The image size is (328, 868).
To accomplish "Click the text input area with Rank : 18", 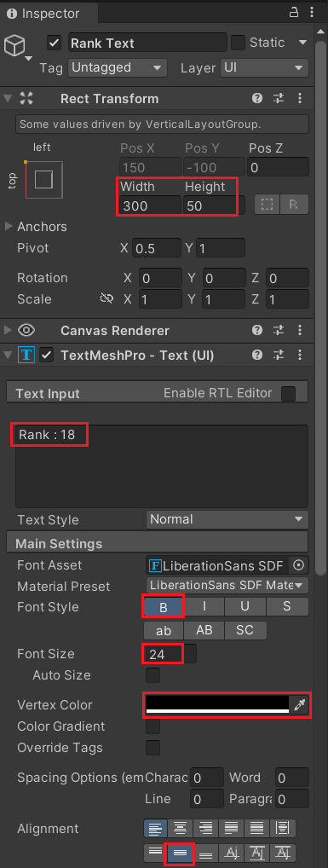I will click(x=162, y=466).
